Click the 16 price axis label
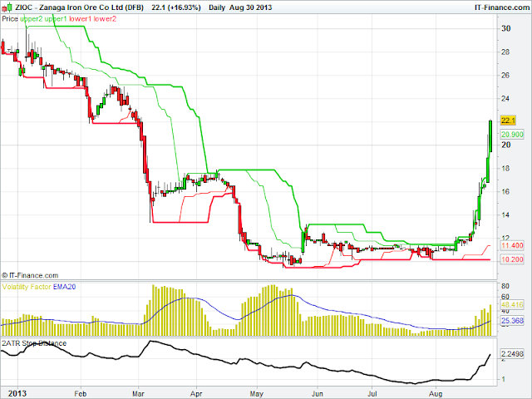Viewport: 532px width, 399px height. (506, 192)
